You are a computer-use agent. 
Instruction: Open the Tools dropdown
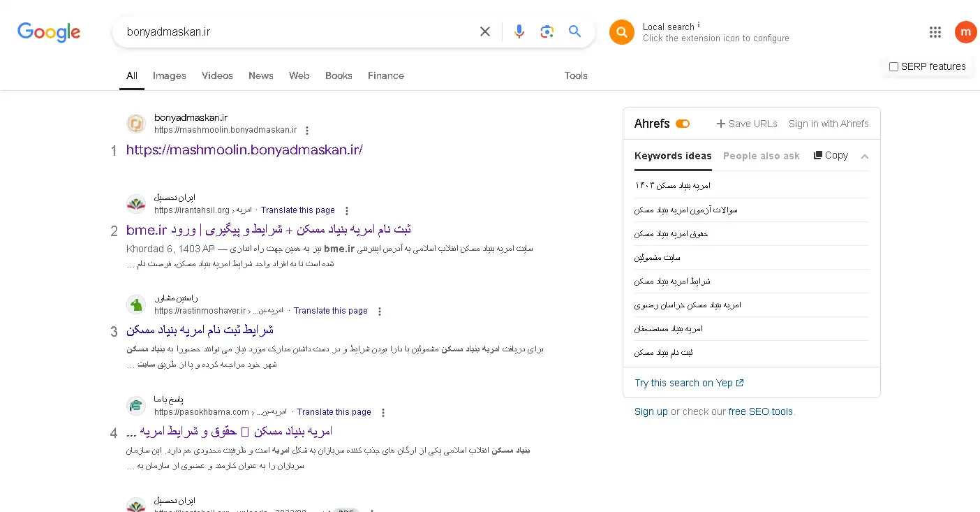coord(576,75)
